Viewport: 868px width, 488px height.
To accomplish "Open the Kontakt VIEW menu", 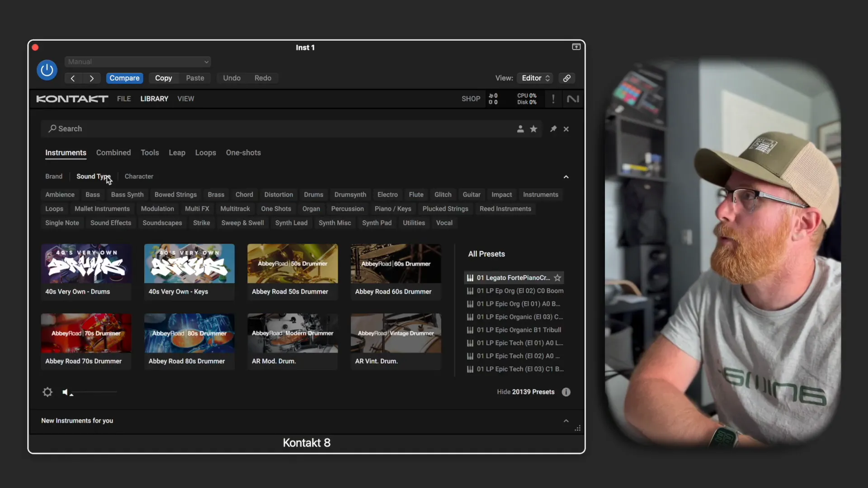I will coord(186,99).
